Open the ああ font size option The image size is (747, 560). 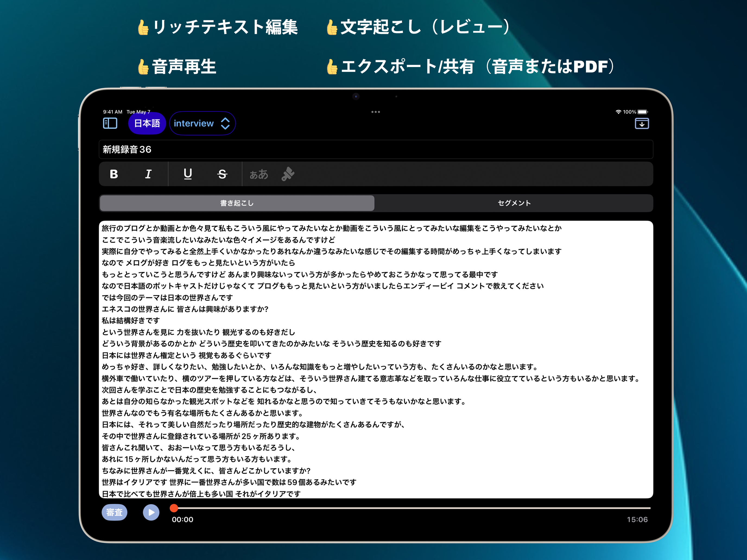[x=259, y=174]
